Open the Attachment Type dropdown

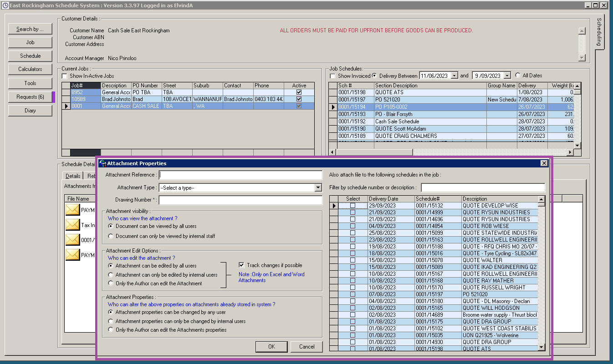tap(317, 187)
